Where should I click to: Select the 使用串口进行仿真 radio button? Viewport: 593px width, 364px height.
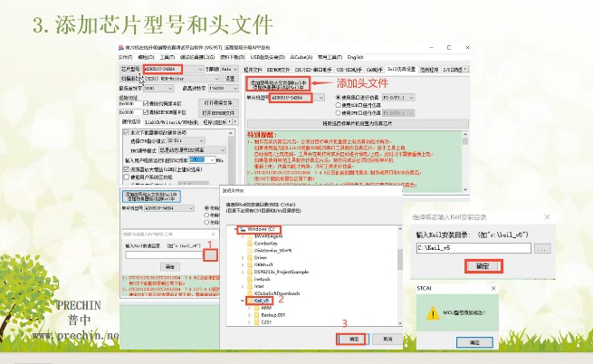point(338,98)
